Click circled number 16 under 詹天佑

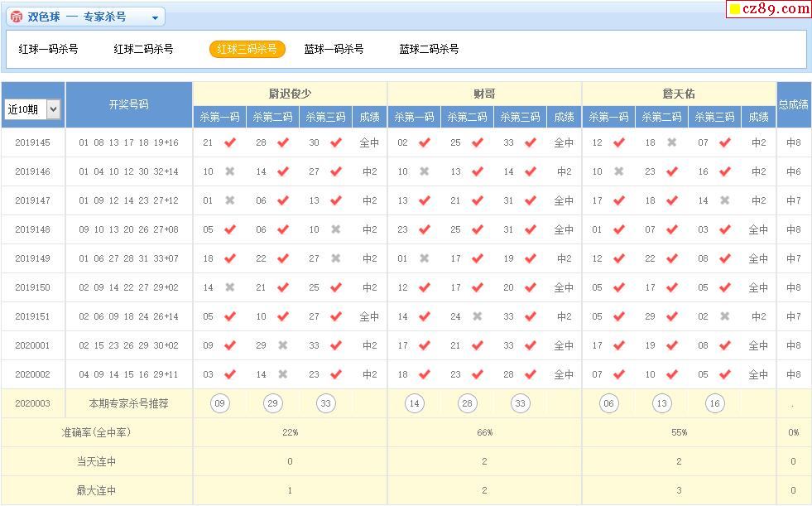pos(714,403)
